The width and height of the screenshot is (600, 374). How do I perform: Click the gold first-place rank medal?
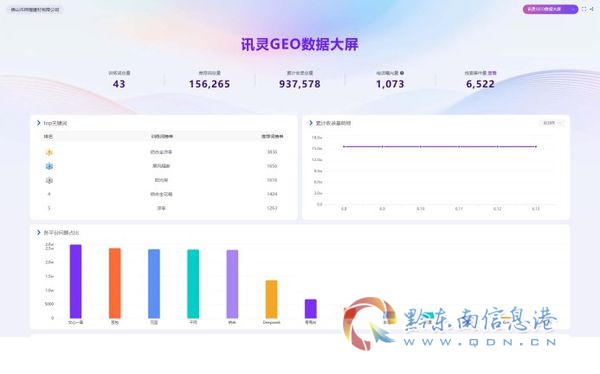(49, 152)
